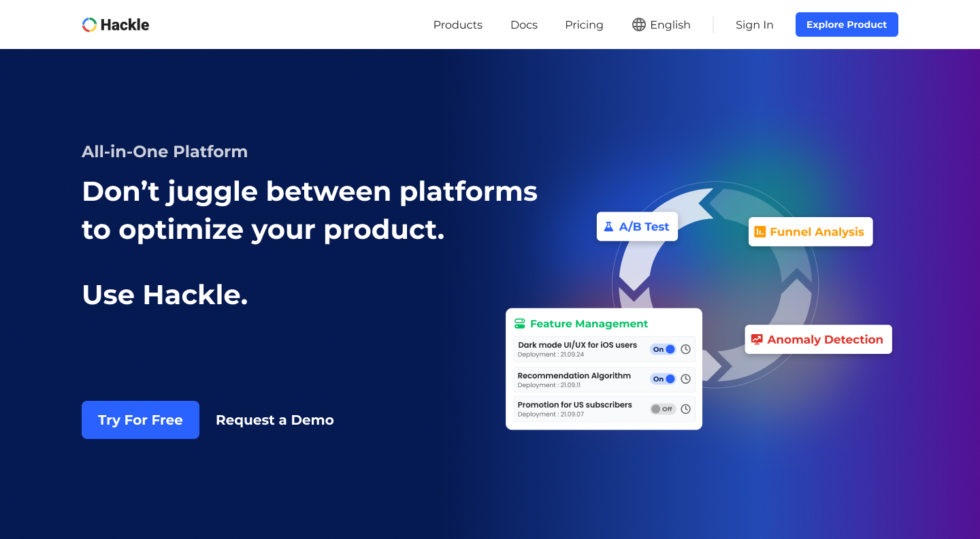Toggle Recommendation Algorithm switch
This screenshot has height=539, width=980.
[663, 379]
